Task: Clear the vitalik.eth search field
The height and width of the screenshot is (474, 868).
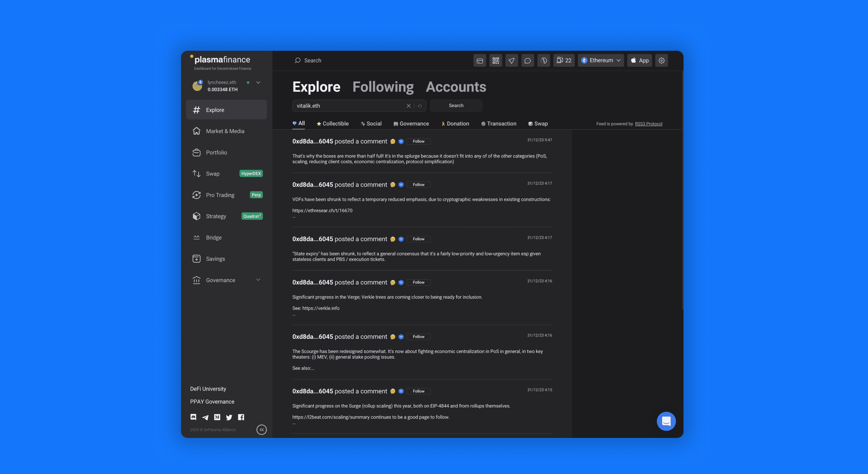Action: pos(408,106)
